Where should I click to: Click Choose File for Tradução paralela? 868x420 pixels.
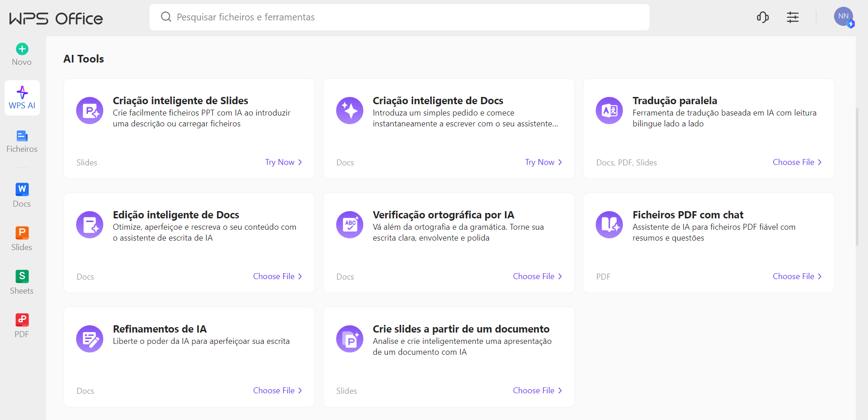click(797, 162)
